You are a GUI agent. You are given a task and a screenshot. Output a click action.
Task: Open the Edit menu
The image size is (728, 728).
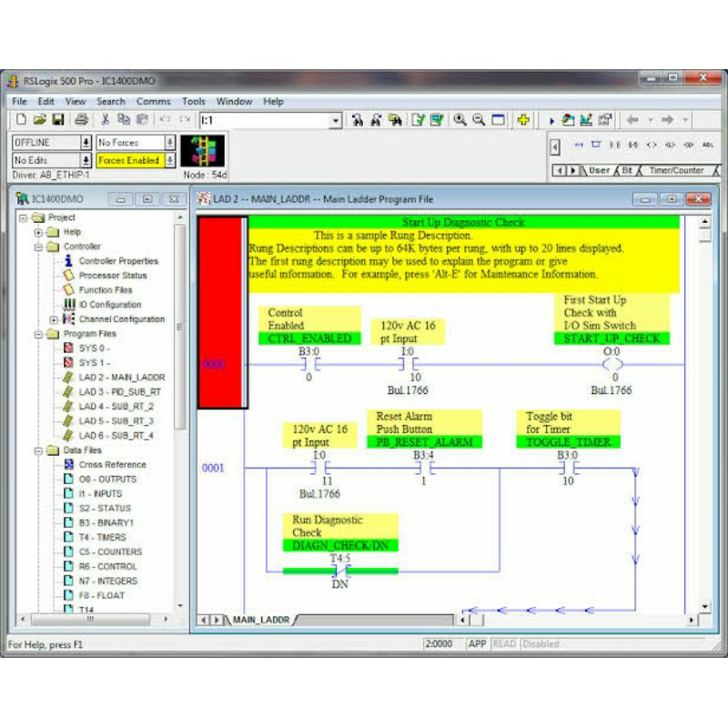point(45,102)
